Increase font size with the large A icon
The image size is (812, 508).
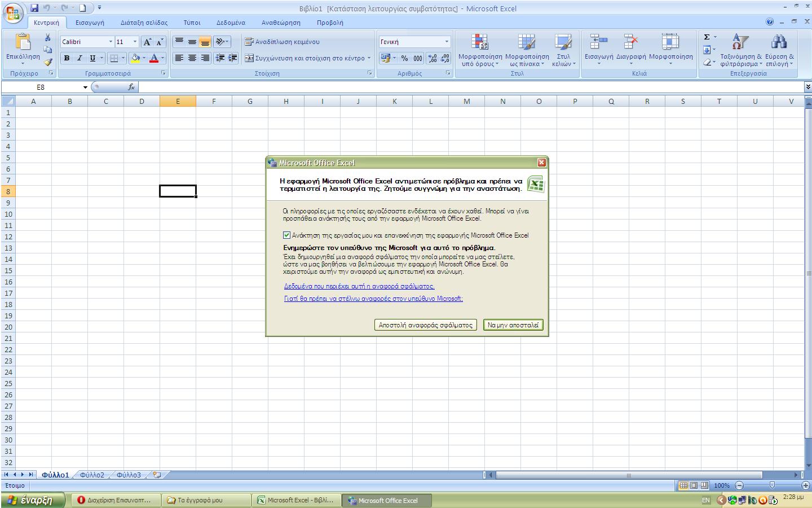147,42
